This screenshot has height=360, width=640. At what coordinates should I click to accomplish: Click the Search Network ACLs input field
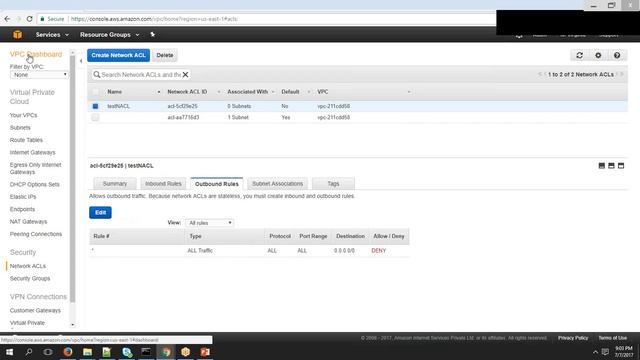click(141, 75)
